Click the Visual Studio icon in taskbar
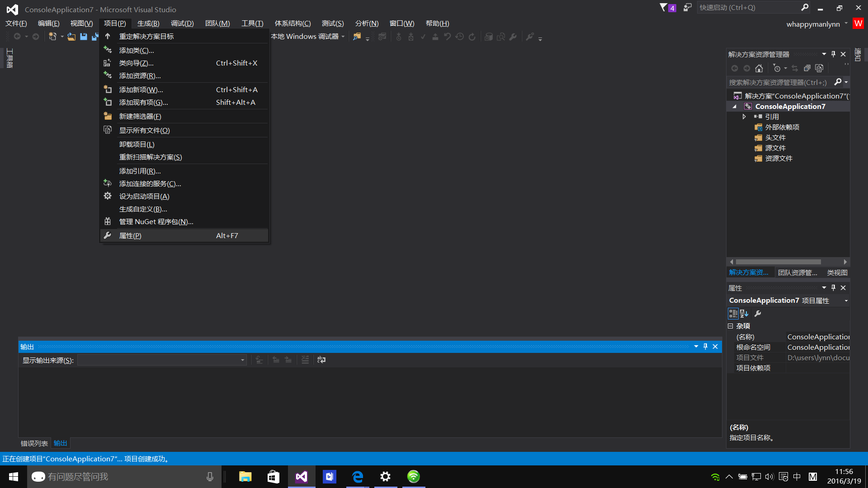 click(302, 477)
